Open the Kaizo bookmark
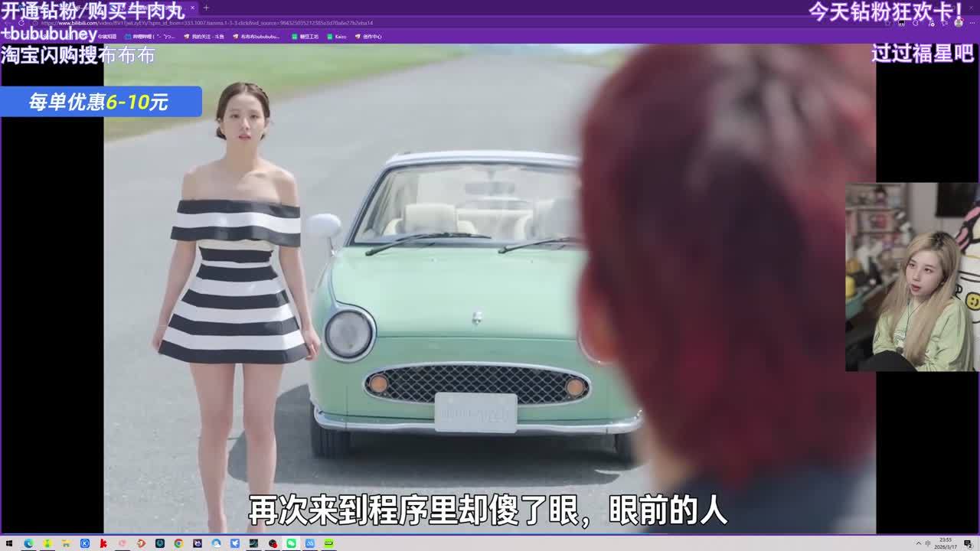Screen dimensions: 980x551 pyautogui.click(x=340, y=36)
